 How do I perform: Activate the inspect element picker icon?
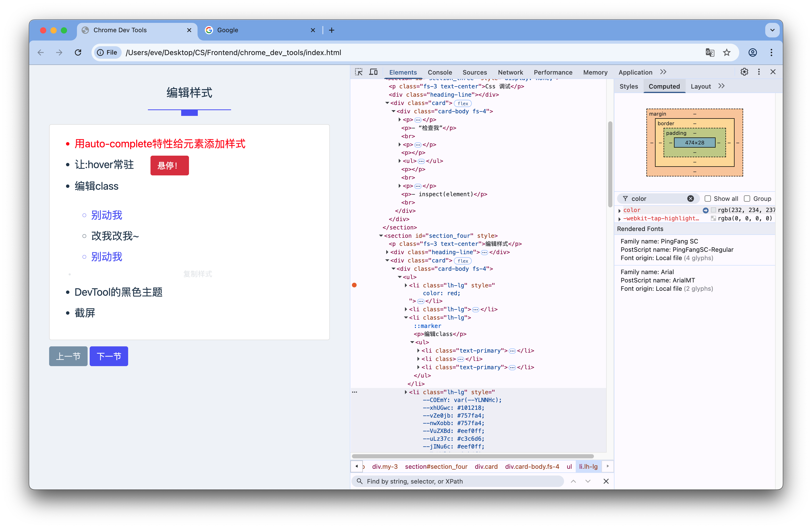[x=359, y=72]
